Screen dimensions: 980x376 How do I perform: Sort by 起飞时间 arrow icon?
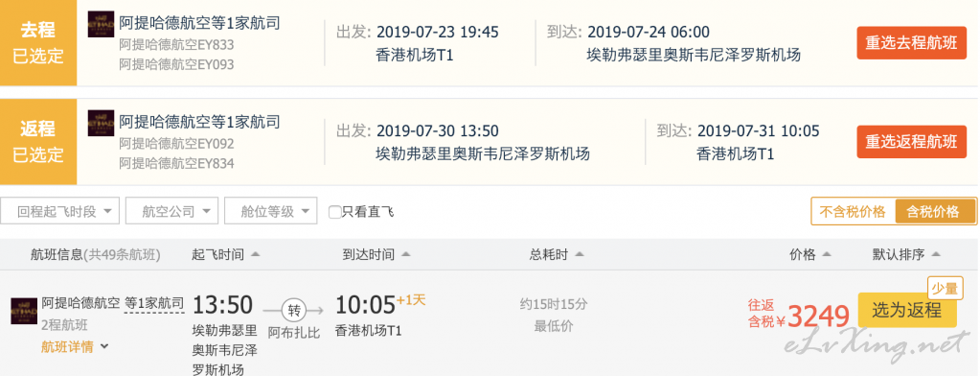[255, 254]
